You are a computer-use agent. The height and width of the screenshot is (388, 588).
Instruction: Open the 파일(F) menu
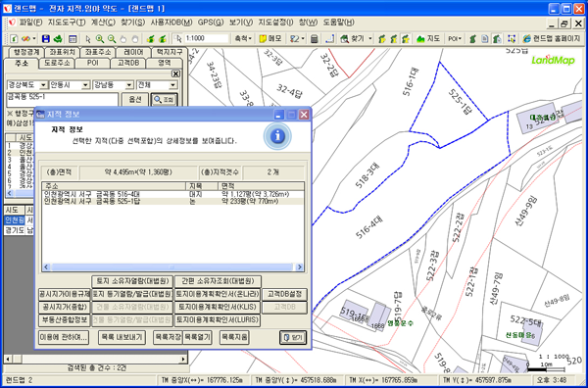[30, 23]
